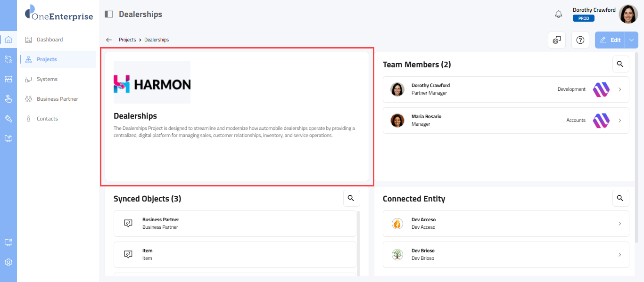Screen dimensions: 644x282
Task: Open Dev Acceso entity chevron
Action: tap(620, 224)
